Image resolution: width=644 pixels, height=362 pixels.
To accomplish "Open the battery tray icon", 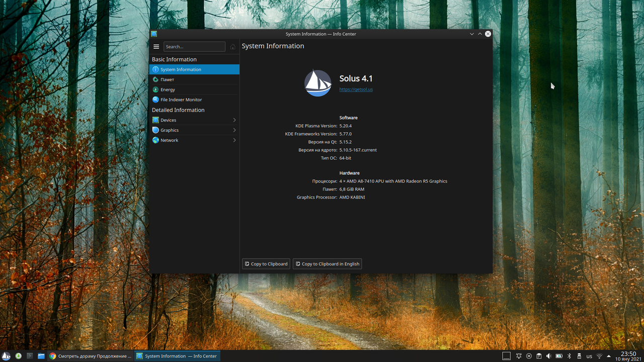I will (559, 356).
